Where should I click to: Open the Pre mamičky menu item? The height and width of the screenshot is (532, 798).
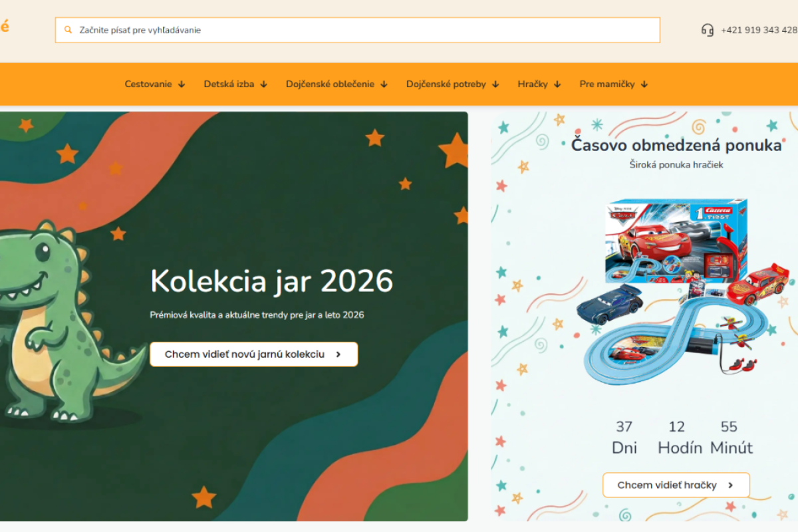tap(607, 84)
